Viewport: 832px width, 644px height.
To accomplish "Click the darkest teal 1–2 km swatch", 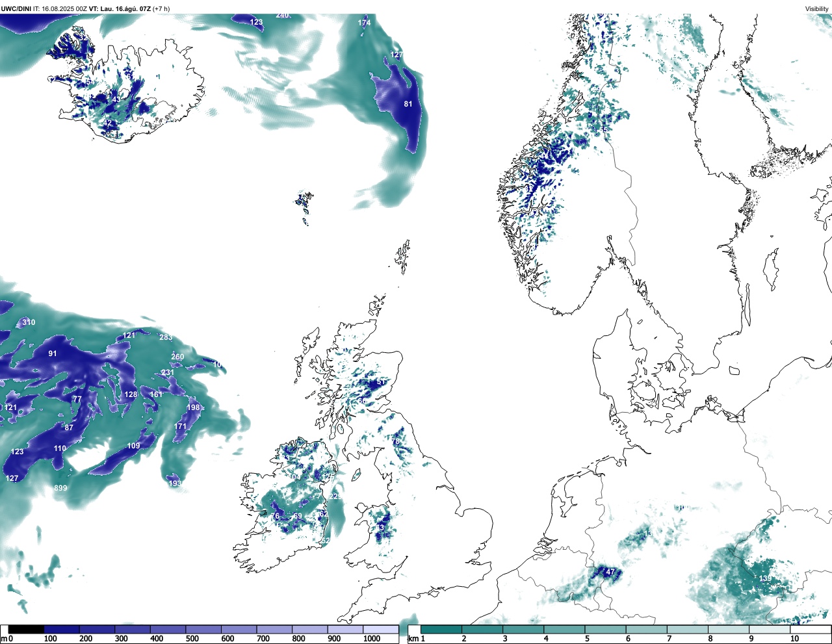I will click(x=441, y=629).
